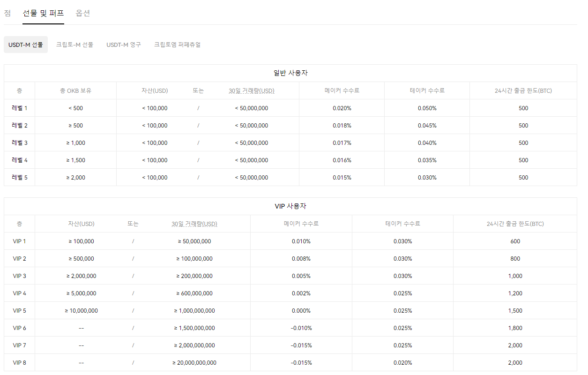Click the 0.020% maker fee value
The width and height of the screenshot is (588, 375).
[x=342, y=108]
